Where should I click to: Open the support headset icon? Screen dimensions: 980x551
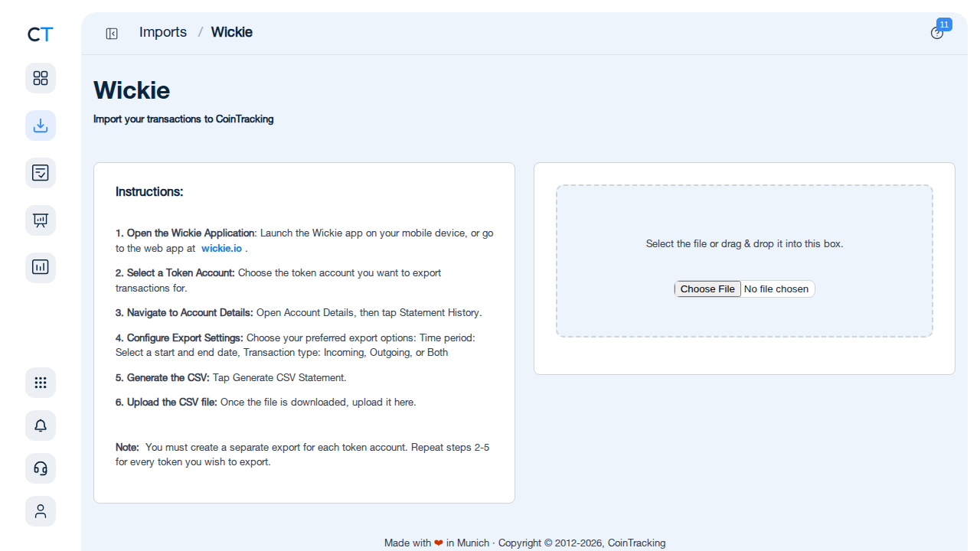[41, 468]
